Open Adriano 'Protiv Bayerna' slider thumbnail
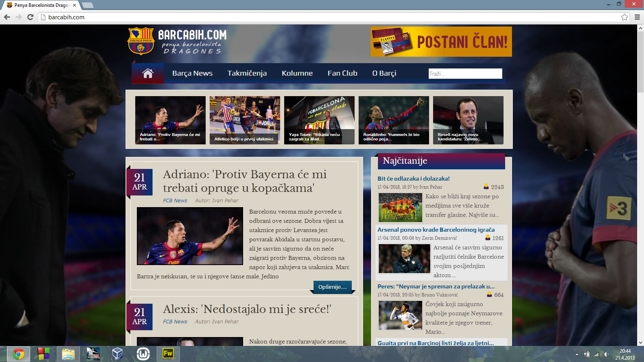This screenshot has width=644, height=362. point(170,120)
